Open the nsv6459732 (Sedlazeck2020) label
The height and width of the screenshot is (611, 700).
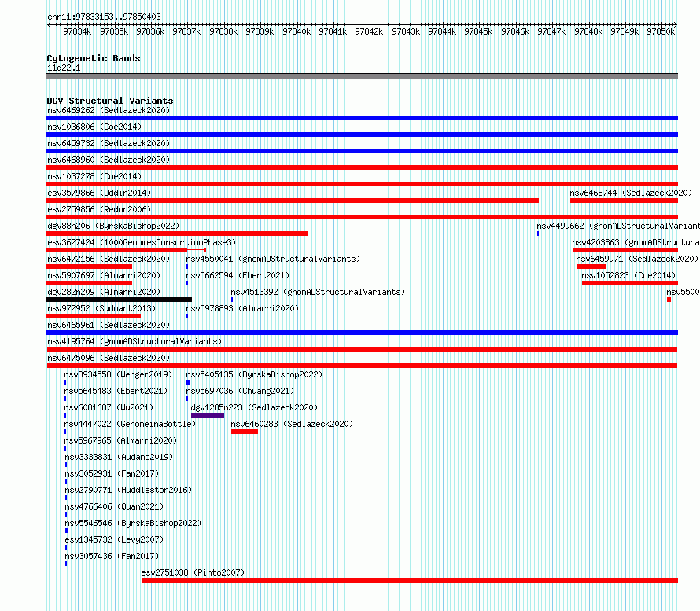109,143
